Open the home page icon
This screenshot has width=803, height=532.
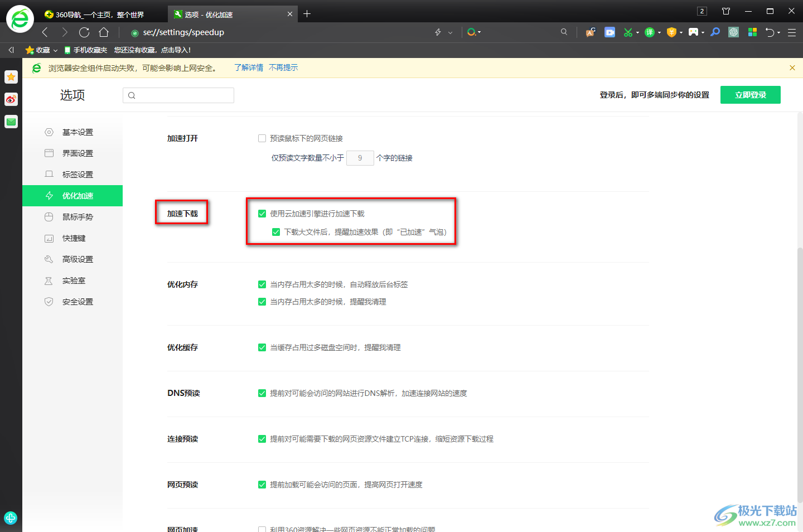click(104, 32)
